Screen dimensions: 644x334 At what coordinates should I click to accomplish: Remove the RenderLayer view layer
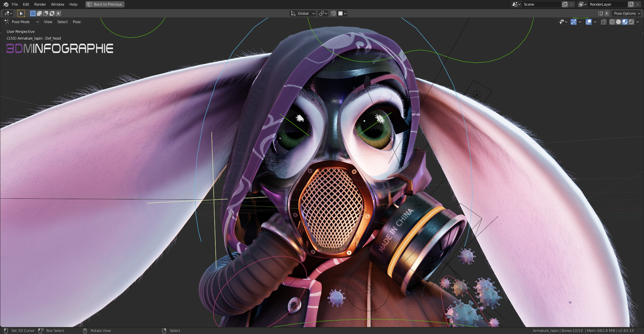tap(638, 4)
